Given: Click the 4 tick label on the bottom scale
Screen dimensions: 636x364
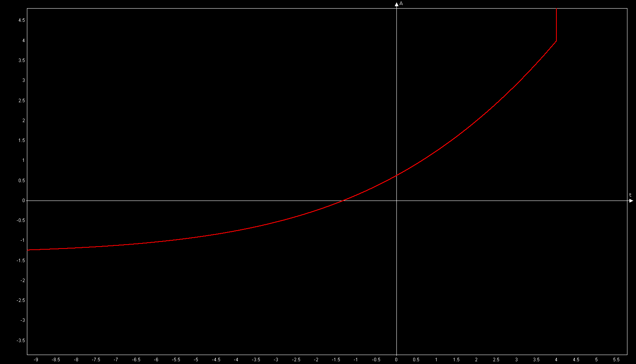Looking at the screenshot, I should pos(556,360).
